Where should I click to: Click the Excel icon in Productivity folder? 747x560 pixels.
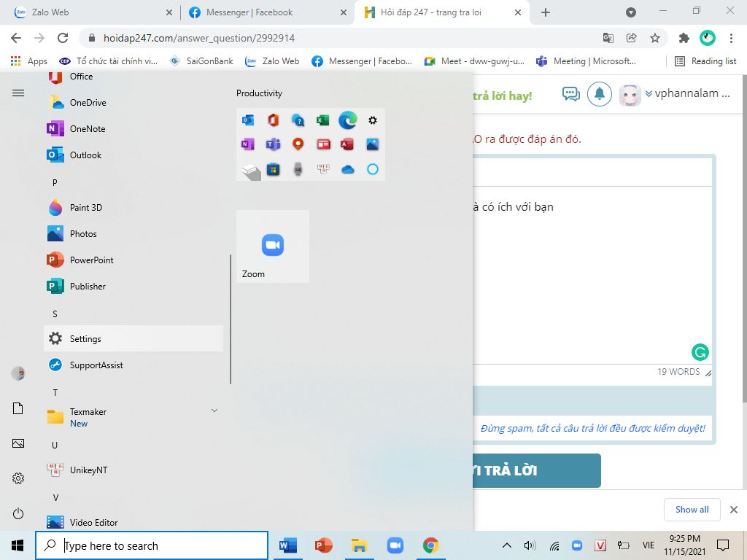pyautogui.click(x=323, y=120)
